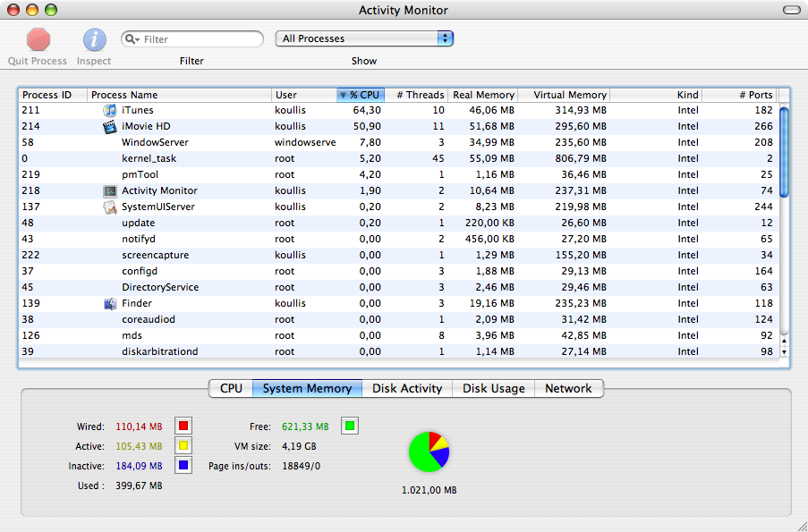This screenshot has width=808, height=532.
Task: Sort by the % CPU column
Action: click(x=361, y=95)
